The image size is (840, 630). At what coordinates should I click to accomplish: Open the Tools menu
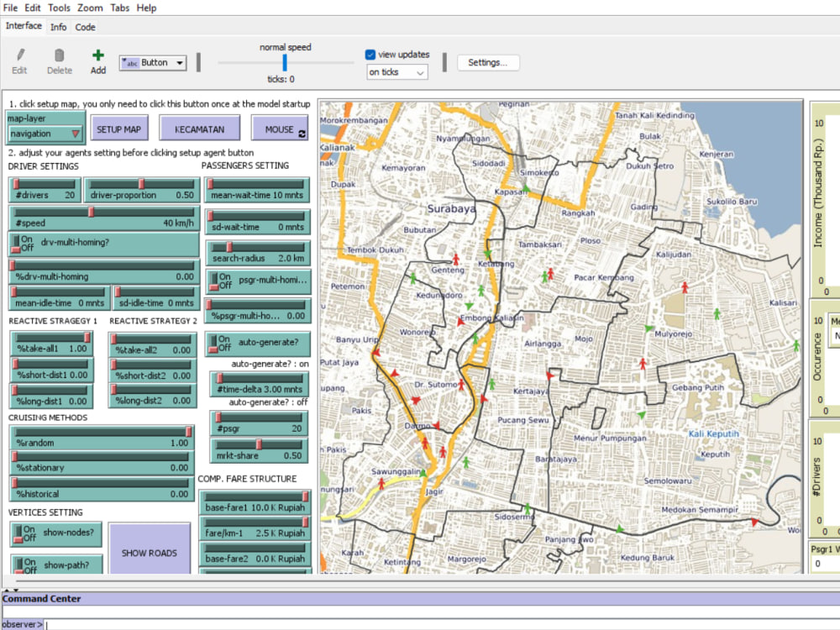click(x=58, y=8)
